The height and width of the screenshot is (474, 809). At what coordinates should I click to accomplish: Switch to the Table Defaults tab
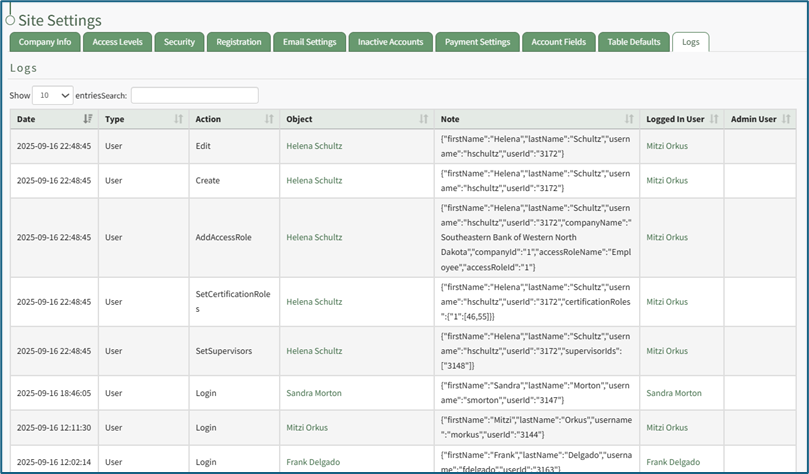pyautogui.click(x=634, y=42)
